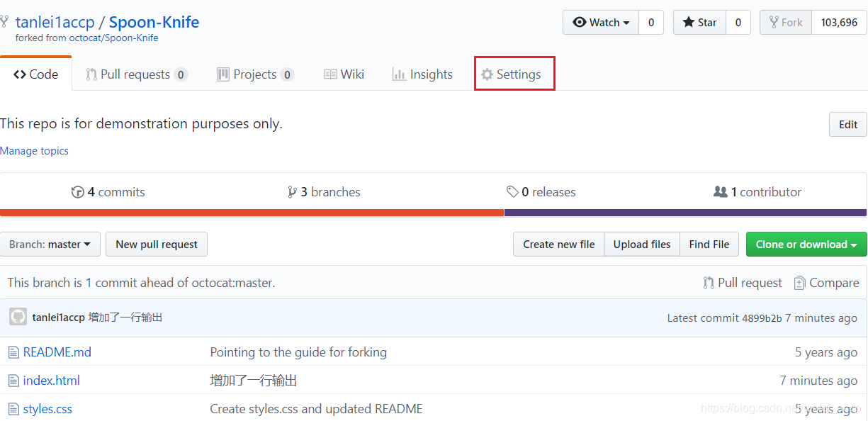
Task: Open the tanlei1accp user profile link
Action: 55,22
